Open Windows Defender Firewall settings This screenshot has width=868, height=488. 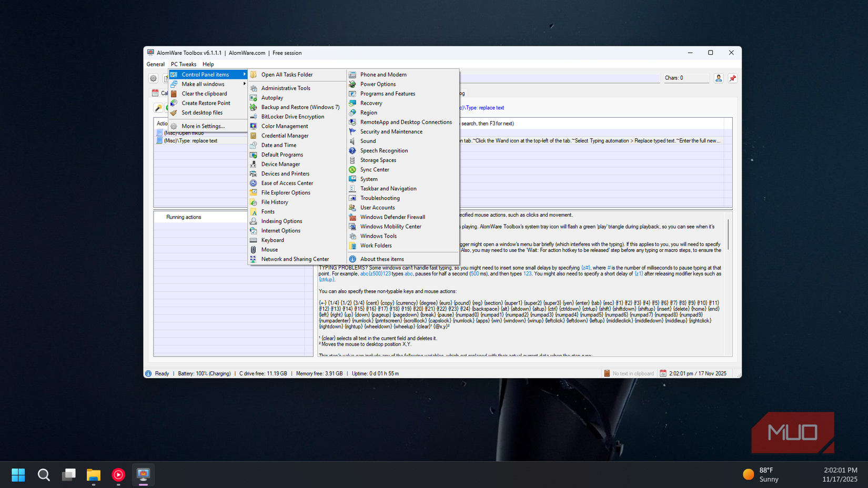pos(392,217)
